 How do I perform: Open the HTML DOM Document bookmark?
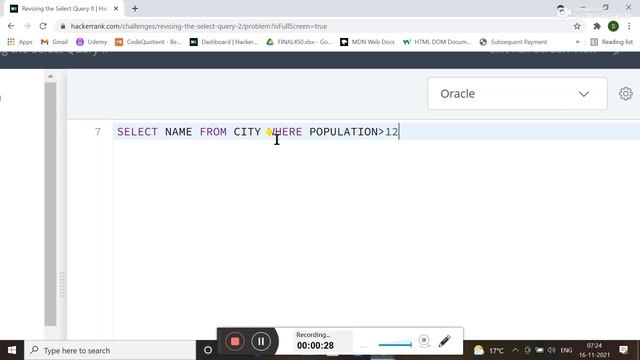[x=437, y=42]
